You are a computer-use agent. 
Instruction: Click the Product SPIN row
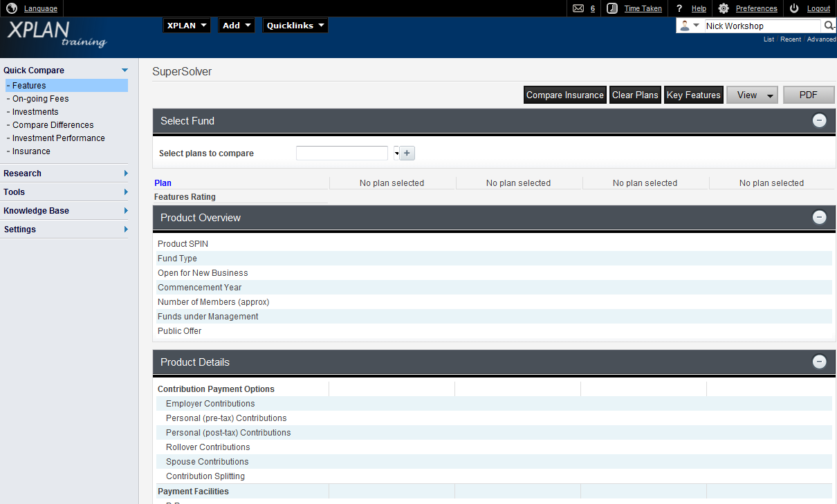pyautogui.click(x=495, y=244)
